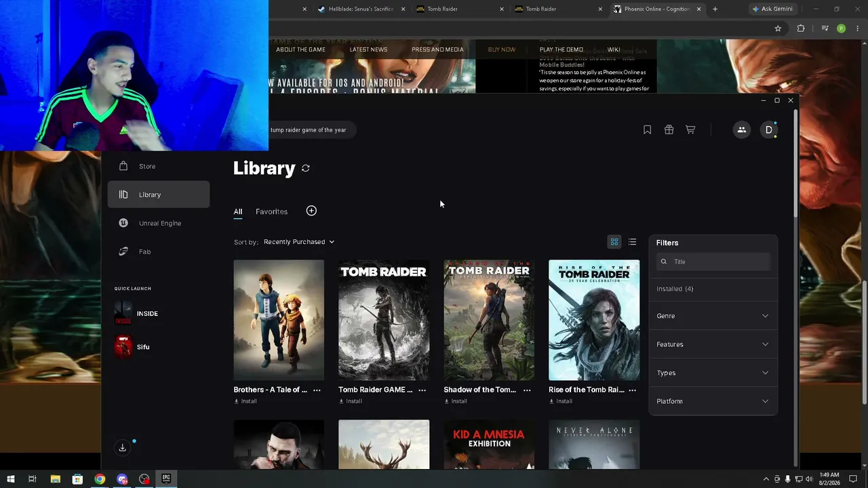Close the Hellblade: Senua's Sacrifice tab
Viewport: 868px width, 488px height.
pos(403,9)
